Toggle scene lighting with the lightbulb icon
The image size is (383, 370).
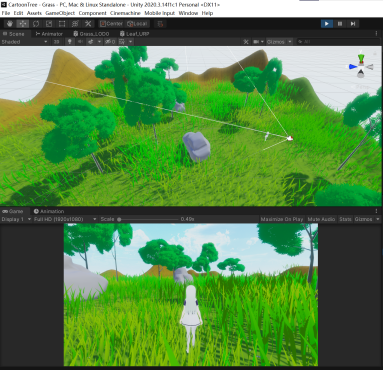(70, 42)
